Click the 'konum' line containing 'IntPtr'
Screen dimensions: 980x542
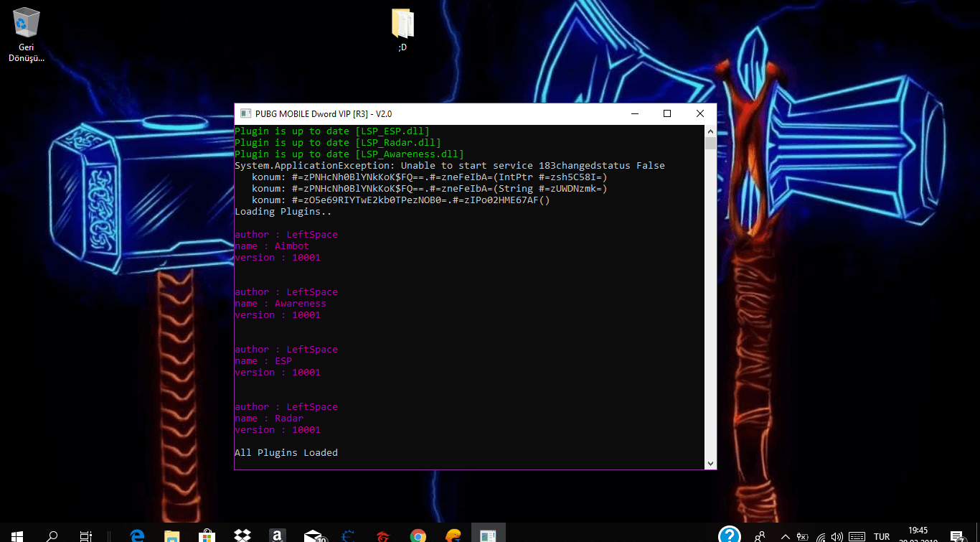pos(430,177)
